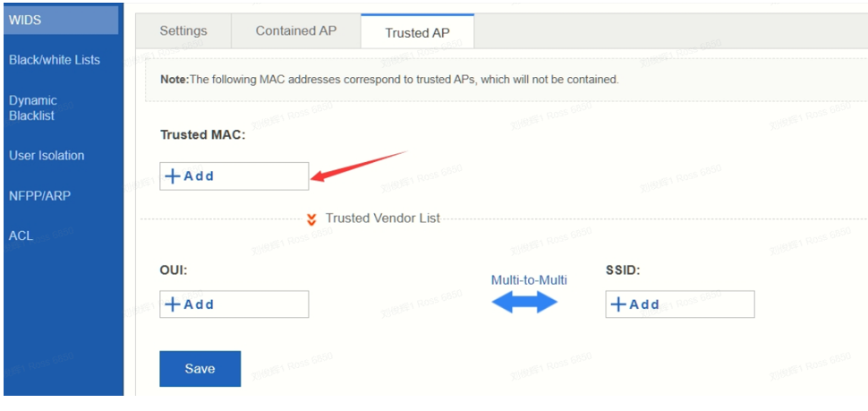Open WIDS in the sidebar

click(61, 21)
